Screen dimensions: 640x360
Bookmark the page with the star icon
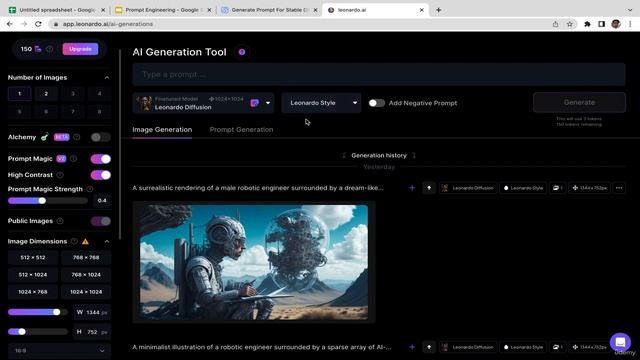pos(570,24)
